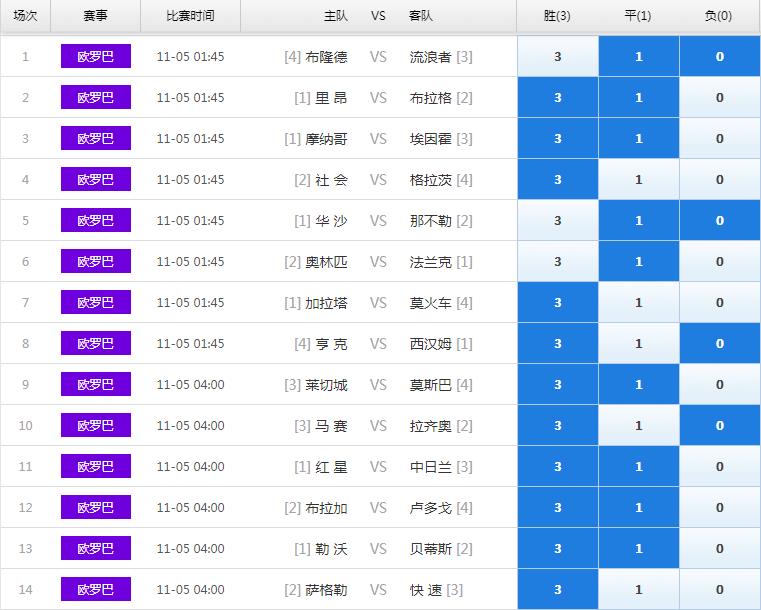Click the 平(1) column header
The image size is (761, 610).
638,16
